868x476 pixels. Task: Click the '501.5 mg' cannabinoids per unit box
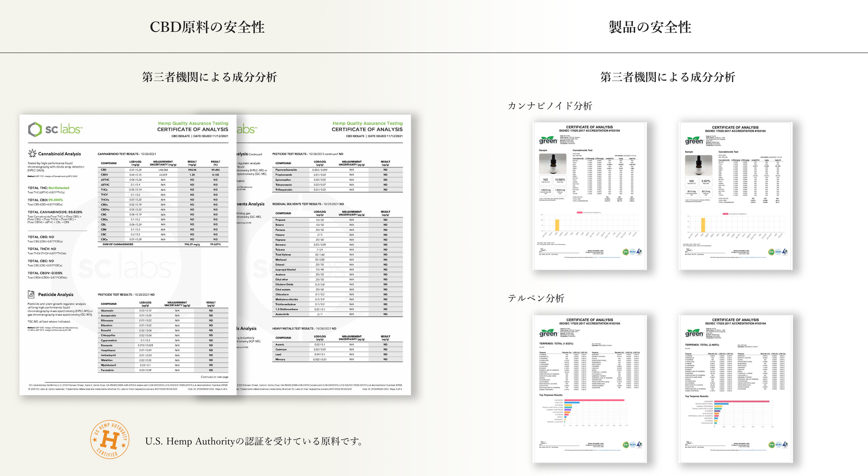691,192
